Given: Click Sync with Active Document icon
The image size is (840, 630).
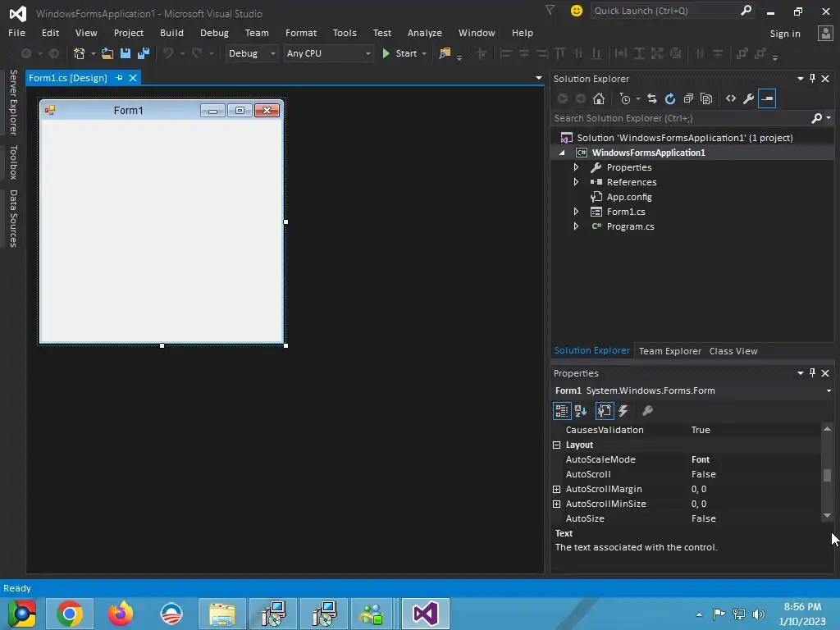Looking at the screenshot, I should click(652, 98).
